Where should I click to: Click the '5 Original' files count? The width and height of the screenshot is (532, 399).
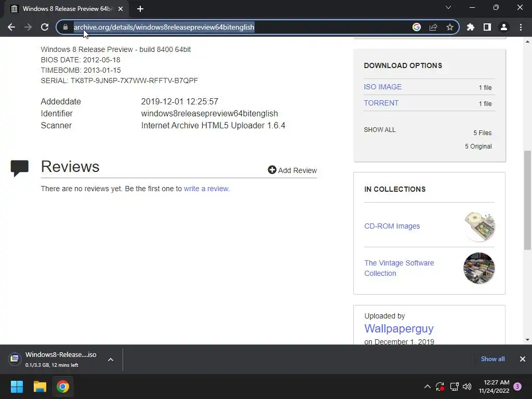[x=478, y=146]
